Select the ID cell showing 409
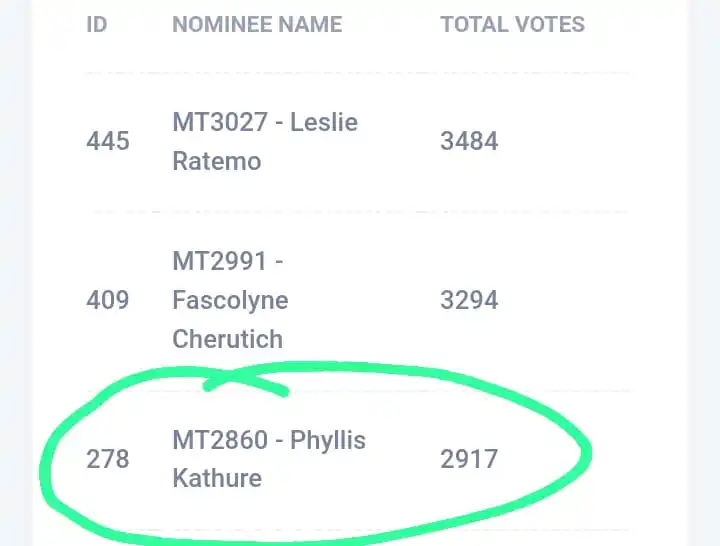The image size is (720, 546). click(x=108, y=299)
